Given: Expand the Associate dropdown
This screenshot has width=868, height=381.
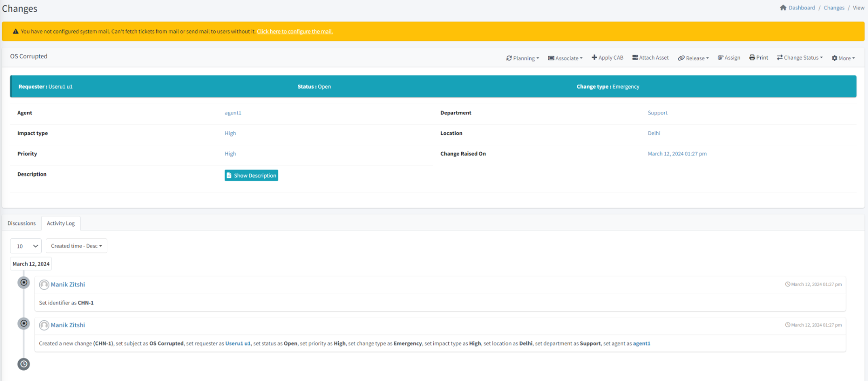Looking at the screenshot, I should coord(565,58).
